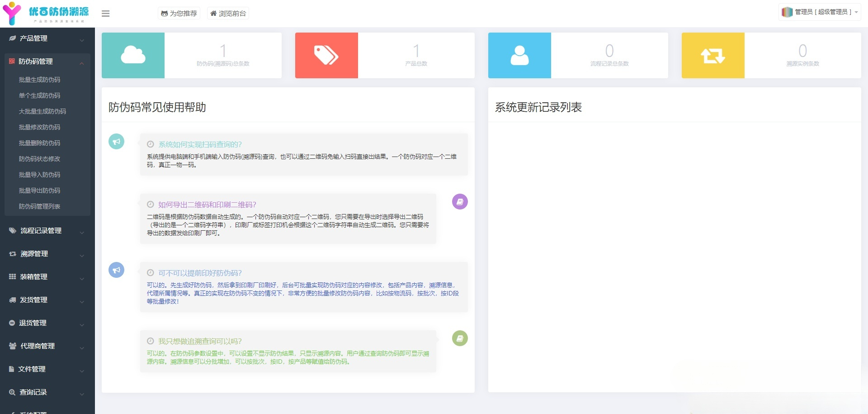Screen dimensions: 868x414
Task: Click the teal megaphone icon beside the first help entry
Action: (116, 141)
